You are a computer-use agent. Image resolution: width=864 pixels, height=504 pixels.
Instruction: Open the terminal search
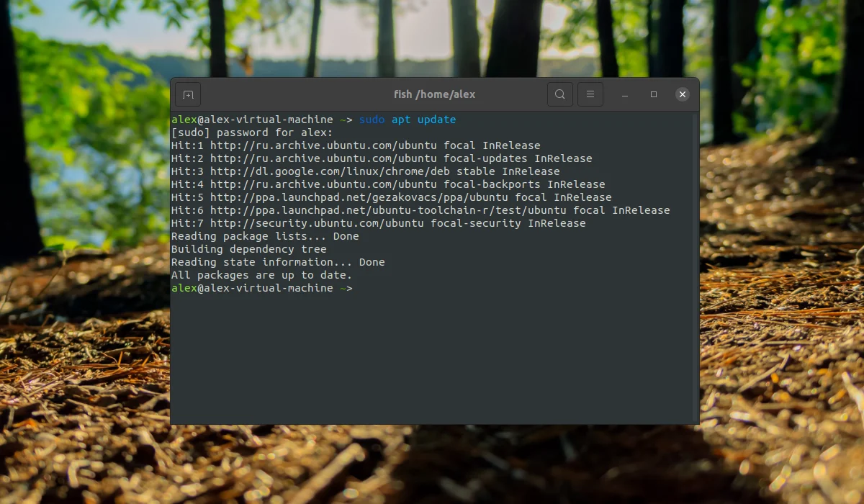point(560,94)
